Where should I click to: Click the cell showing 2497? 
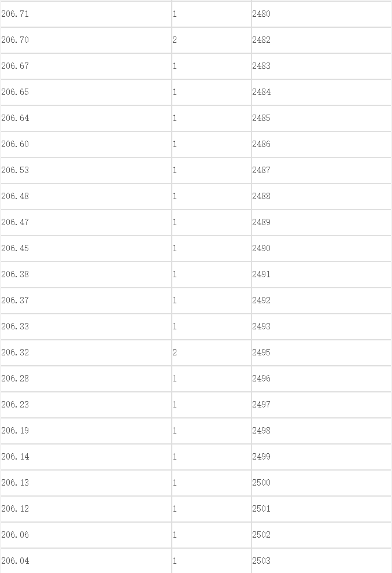[321, 405]
